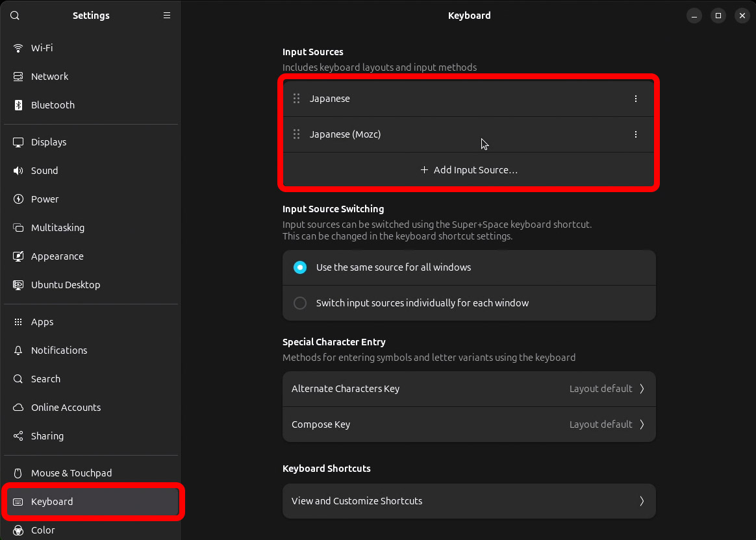Click the Keyboard icon in sidebar
This screenshot has height=540, width=756.
click(18, 502)
